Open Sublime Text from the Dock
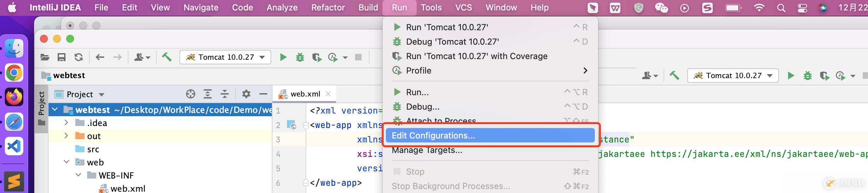 pos(14,182)
